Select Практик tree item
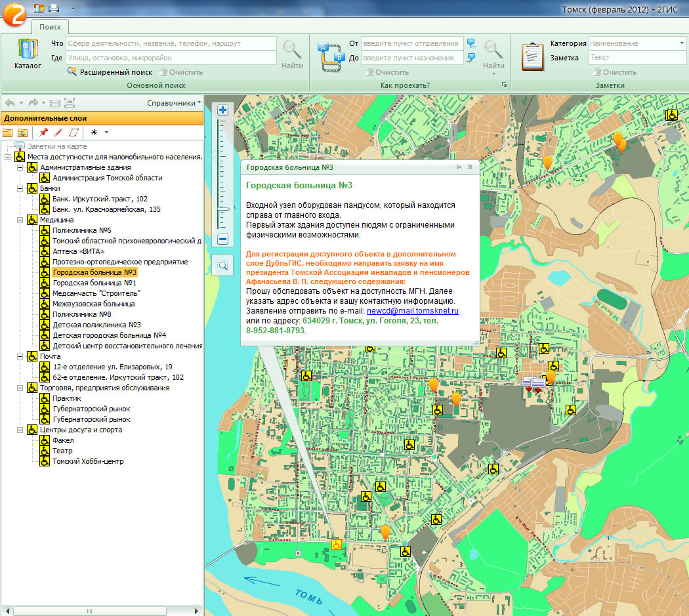This screenshot has width=689, height=616. point(67,398)
